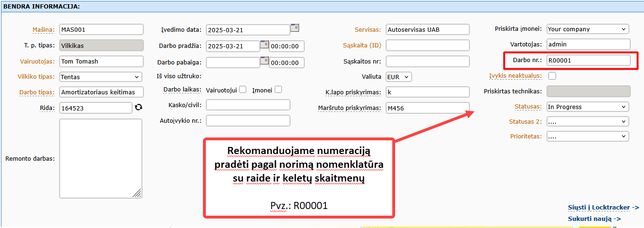The width and height of the screenshot is (644, 228).
Task: Click the Remonto darbas textarea resize grip
Action: pos(137,193)
